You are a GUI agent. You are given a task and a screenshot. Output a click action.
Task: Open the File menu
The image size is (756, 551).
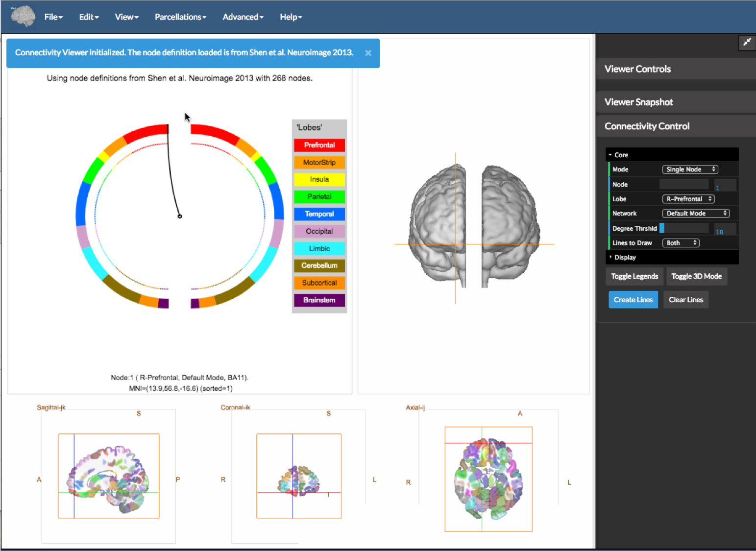click(53, 17)
